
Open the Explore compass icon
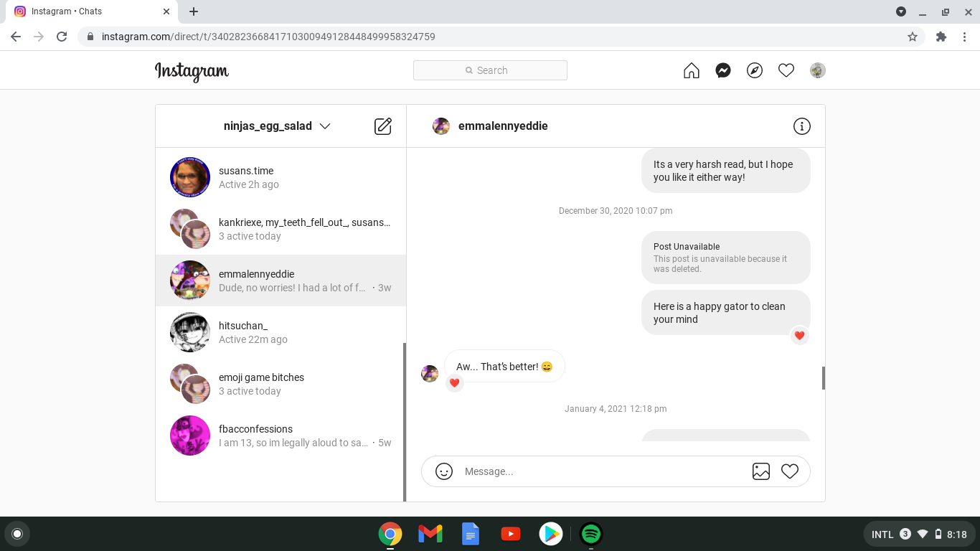tap(755, 70)
